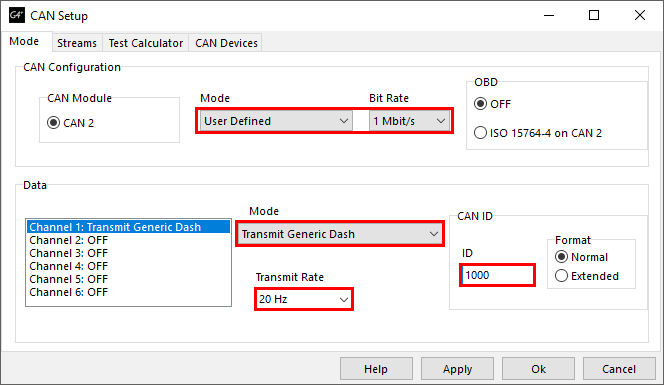Click the Help button
Image resolution: width=664 pixels, height=385 pixels.
pos(376,369)
